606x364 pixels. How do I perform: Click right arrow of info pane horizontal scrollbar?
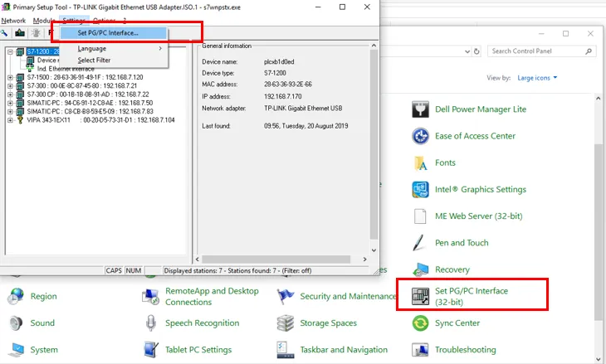[364, 260]
